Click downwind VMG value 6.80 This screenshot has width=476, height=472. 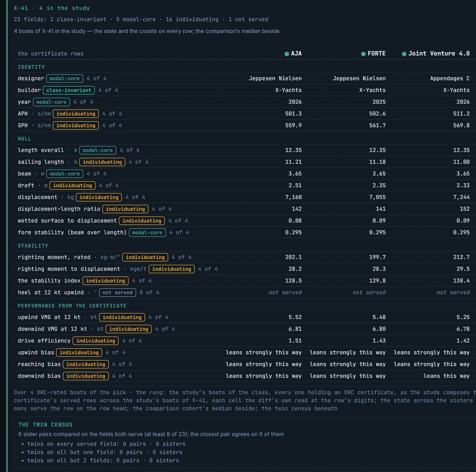379,329
